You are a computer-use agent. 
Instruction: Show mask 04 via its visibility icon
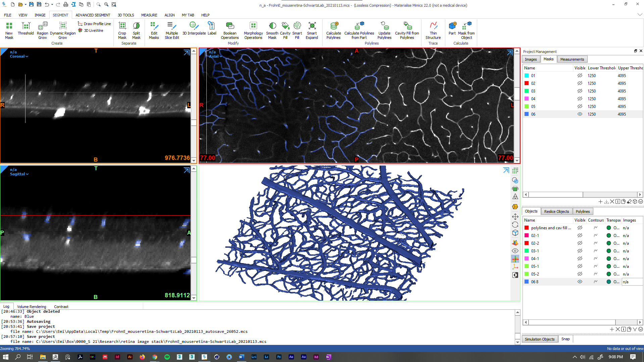click(x=580, y=99)
